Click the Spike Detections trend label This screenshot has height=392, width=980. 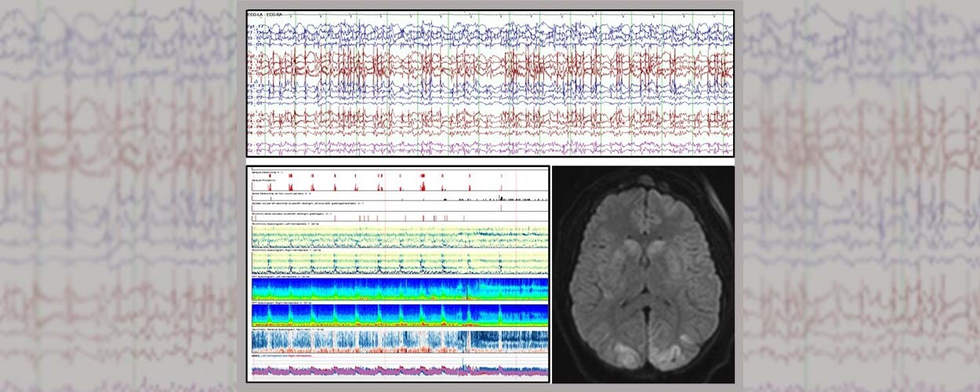(281, 193)
